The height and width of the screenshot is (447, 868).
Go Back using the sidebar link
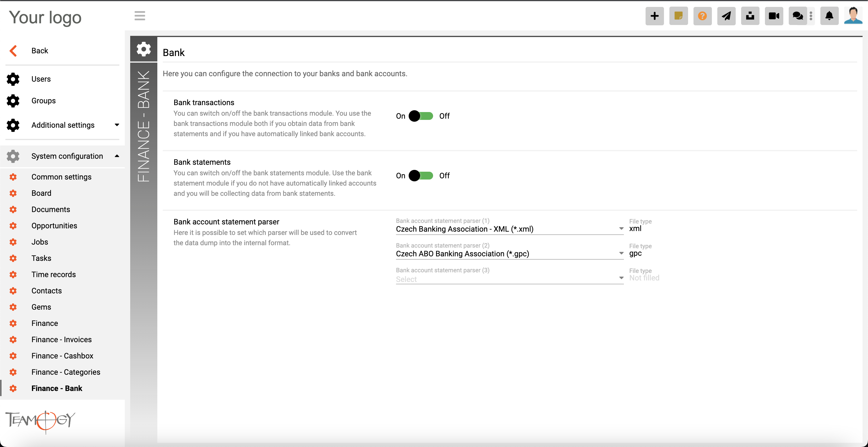40,51
